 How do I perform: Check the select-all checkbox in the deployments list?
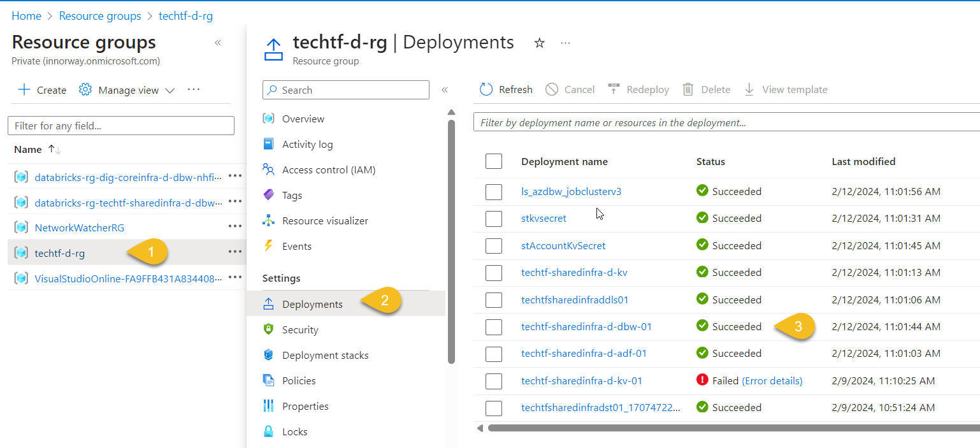494,161
